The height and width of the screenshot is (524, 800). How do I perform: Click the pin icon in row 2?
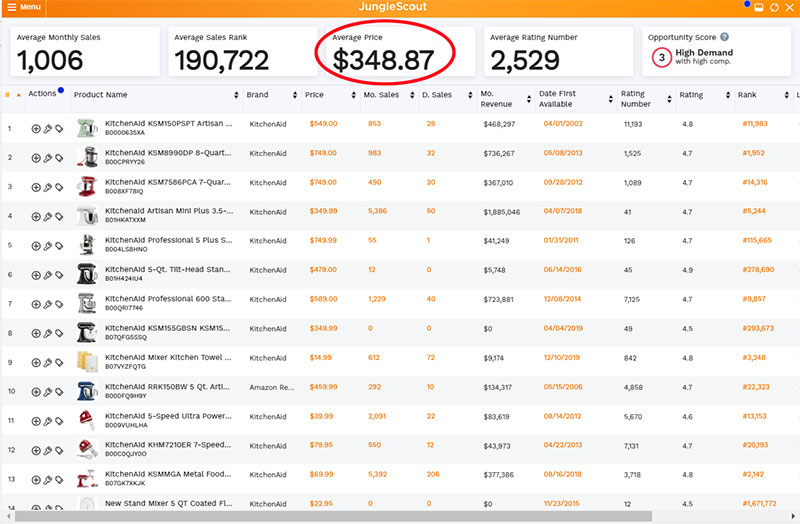pos(47,158)
